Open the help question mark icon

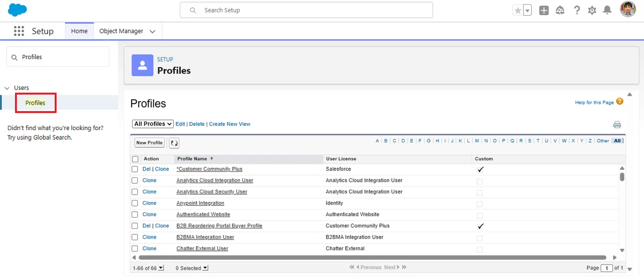click(x=577, y=10)
